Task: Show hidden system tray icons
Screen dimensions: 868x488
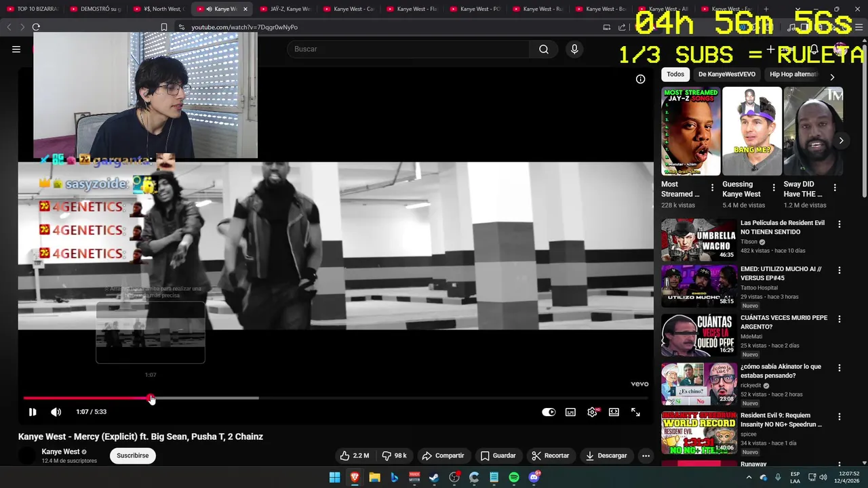Action: (x=749, y=477)
